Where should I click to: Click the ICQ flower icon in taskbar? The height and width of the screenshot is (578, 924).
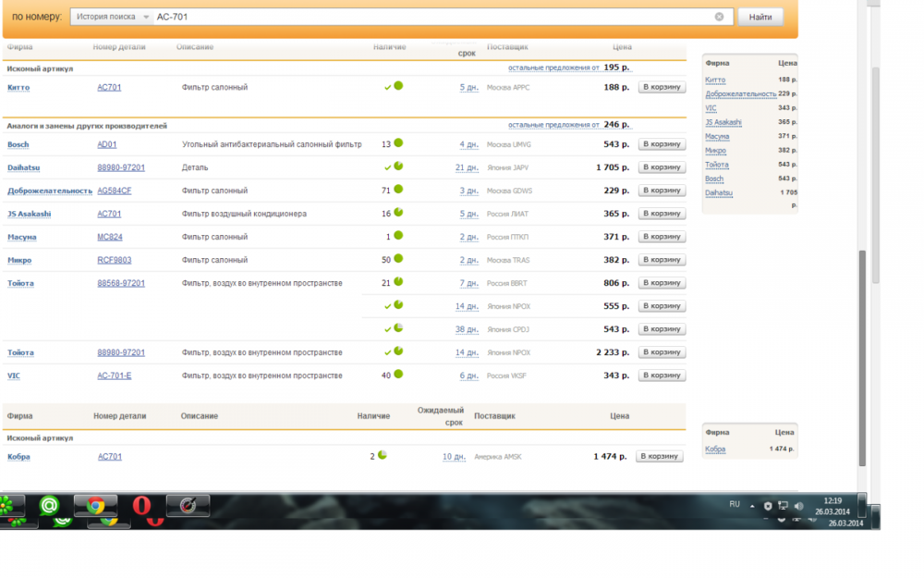point(7,505)
